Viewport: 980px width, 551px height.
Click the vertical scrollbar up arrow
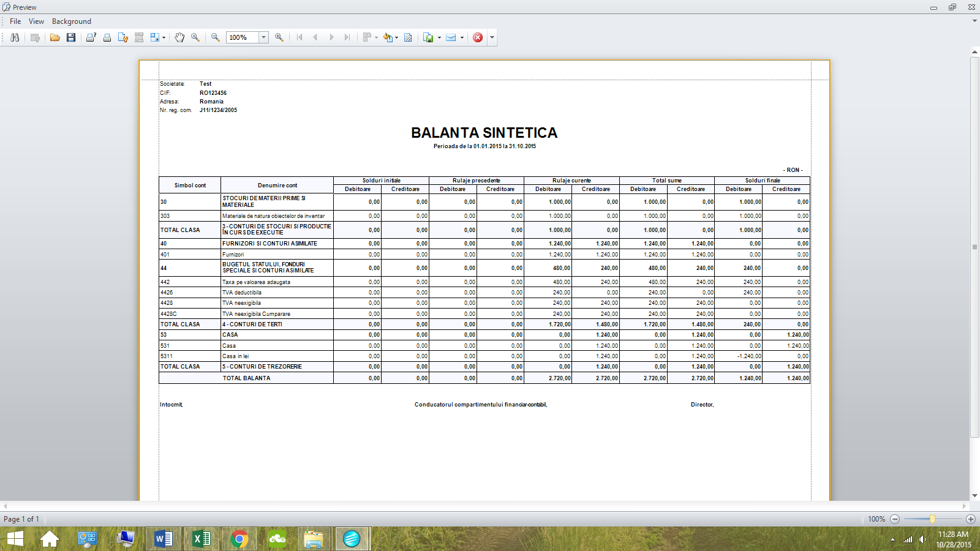point(974,51)
